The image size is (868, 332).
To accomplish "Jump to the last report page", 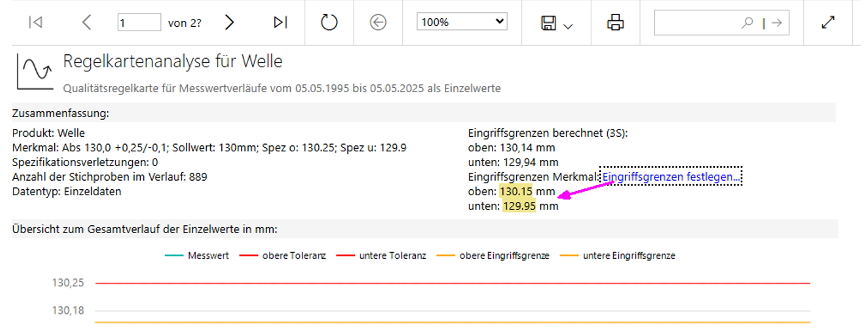I will (280, 23).
